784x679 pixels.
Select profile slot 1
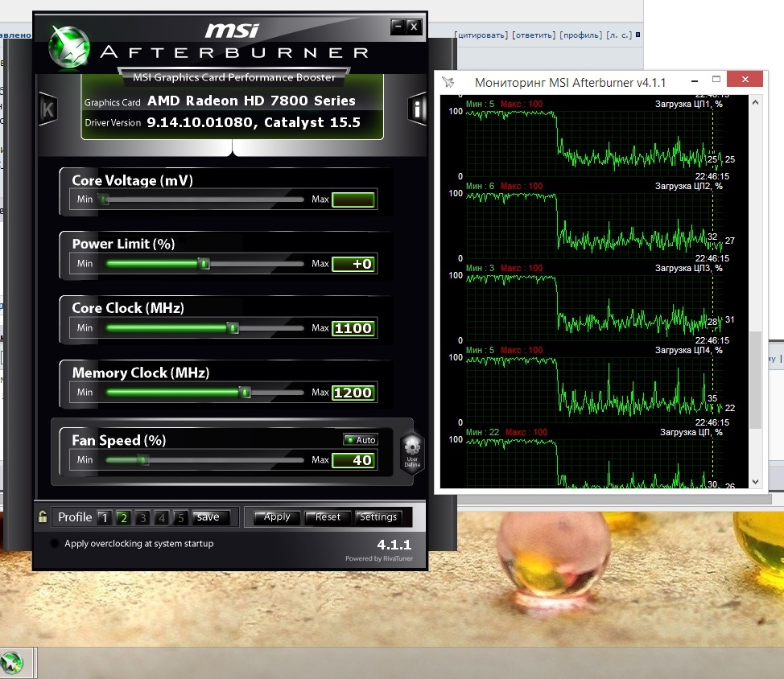click(105, 517)
